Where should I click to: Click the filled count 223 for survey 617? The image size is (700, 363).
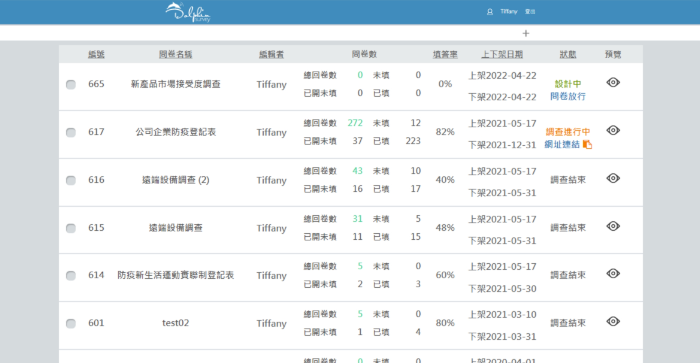pyautogui.click(x=413, y=141)
